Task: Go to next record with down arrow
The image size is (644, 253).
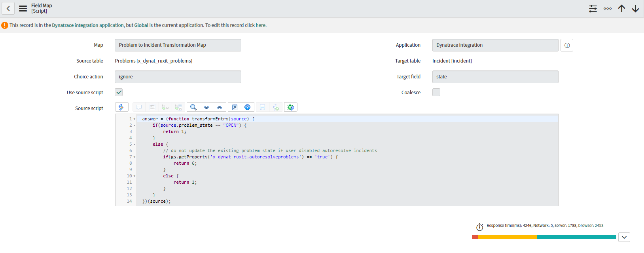Action: [635, 8]
